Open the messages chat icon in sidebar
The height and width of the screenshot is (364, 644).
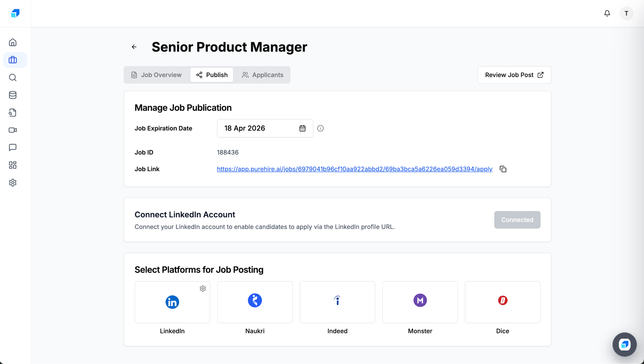coord(13,148)
